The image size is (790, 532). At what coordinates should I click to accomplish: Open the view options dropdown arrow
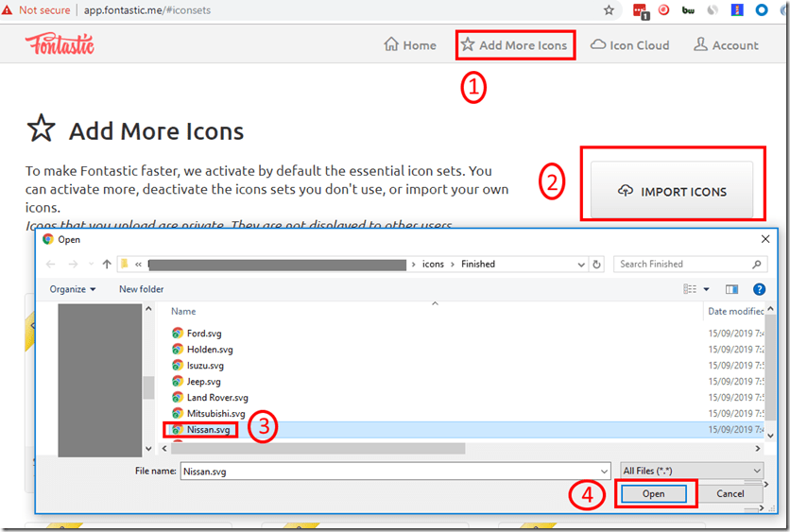point(706,289)
